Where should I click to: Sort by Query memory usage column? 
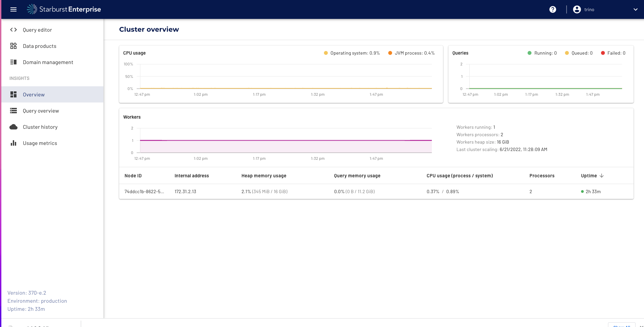(357, 176)
